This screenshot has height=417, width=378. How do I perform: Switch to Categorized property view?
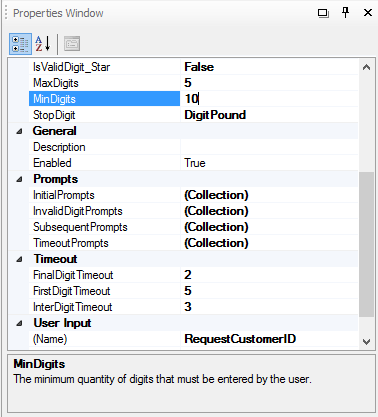pos(20,44)
